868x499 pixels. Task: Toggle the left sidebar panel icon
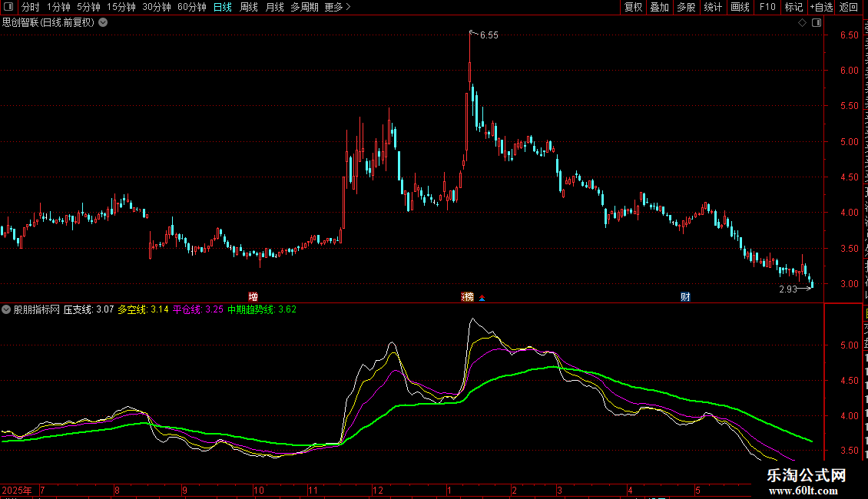pos(8,7)
